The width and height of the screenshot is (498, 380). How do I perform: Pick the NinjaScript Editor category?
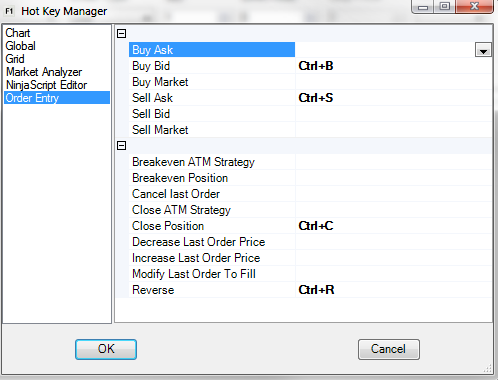click(x=46, y=85)
